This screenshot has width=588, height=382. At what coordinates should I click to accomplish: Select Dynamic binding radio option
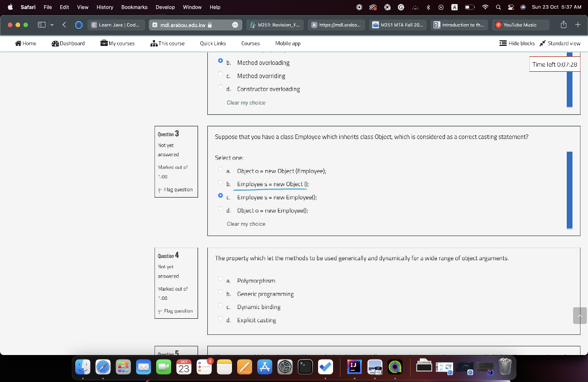(220, 305)
